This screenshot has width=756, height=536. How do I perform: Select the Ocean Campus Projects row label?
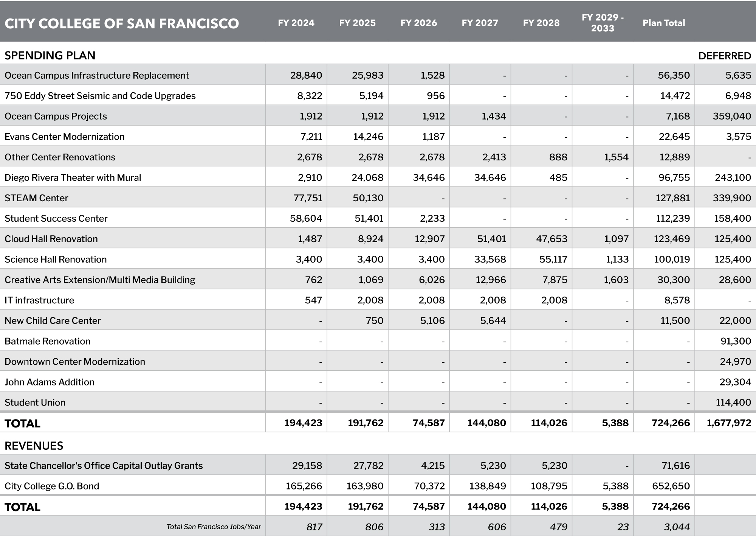coord(56,116)
